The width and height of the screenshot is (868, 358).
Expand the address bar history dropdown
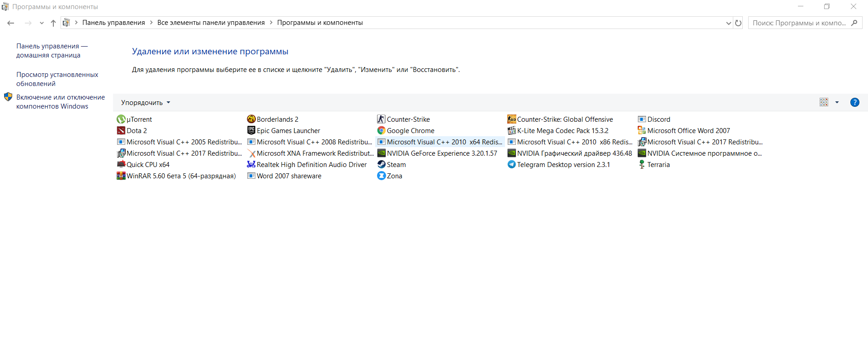click(728, 23)
